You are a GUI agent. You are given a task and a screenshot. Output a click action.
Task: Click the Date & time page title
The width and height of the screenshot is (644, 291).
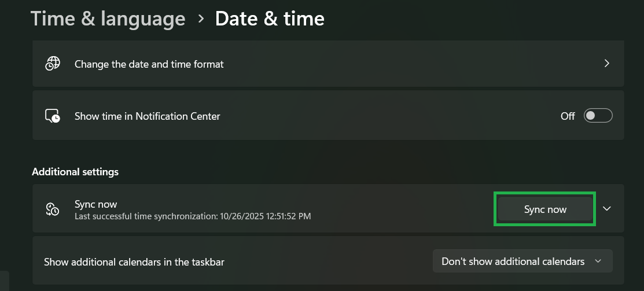pyautogui.click(x=270, y=19)
